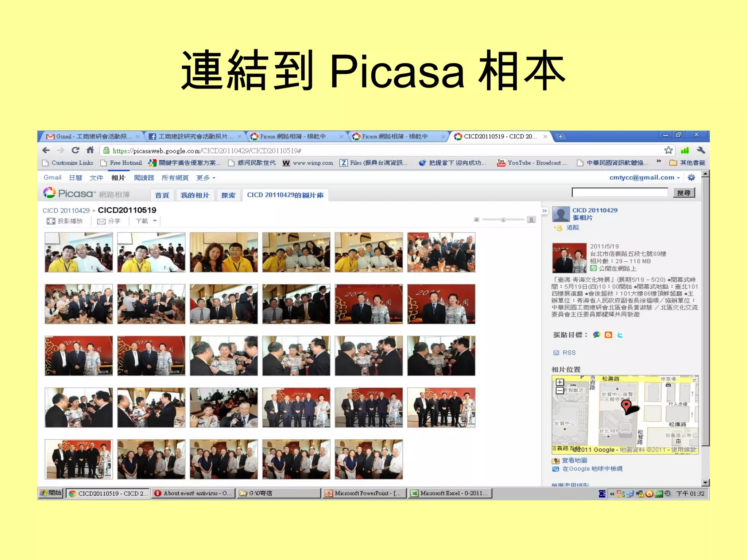Select the 首頁 tab
The width and height of the screenshot is (747, 560).
point(162,195)
